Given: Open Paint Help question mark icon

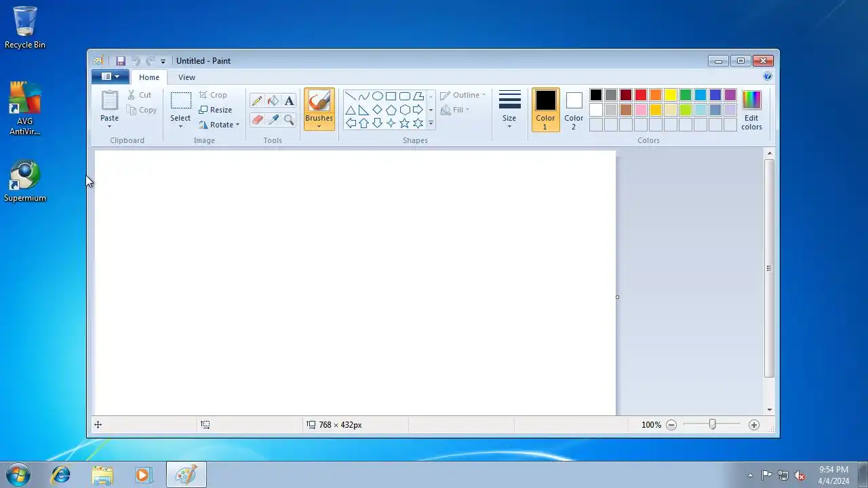Looking at the screenshot, I should 768,77.
